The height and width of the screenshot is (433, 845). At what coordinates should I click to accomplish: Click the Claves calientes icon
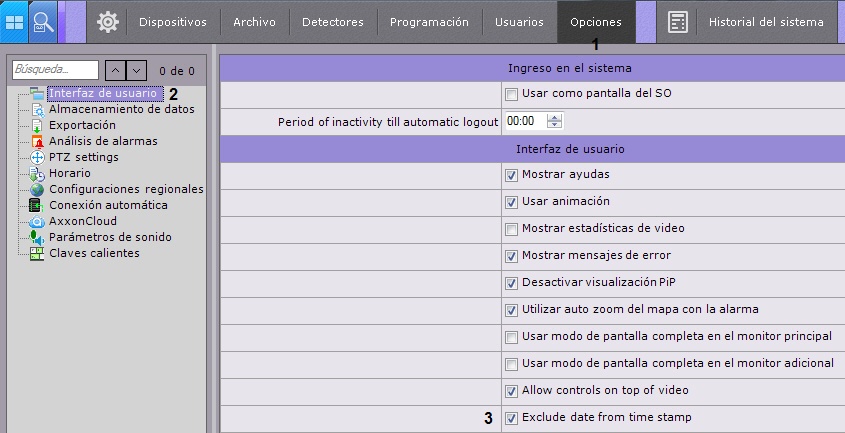click(x=37, y=253)
